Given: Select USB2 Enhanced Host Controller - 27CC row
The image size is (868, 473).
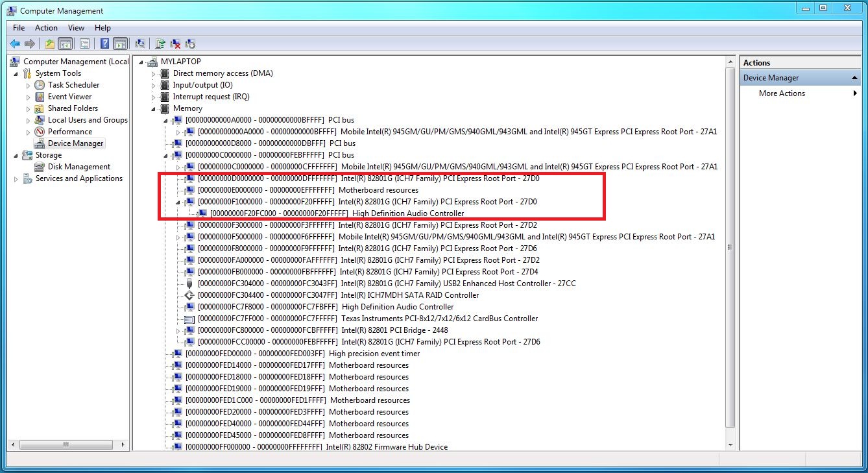Looking at the screenshot, I should (x=387, y=284).
